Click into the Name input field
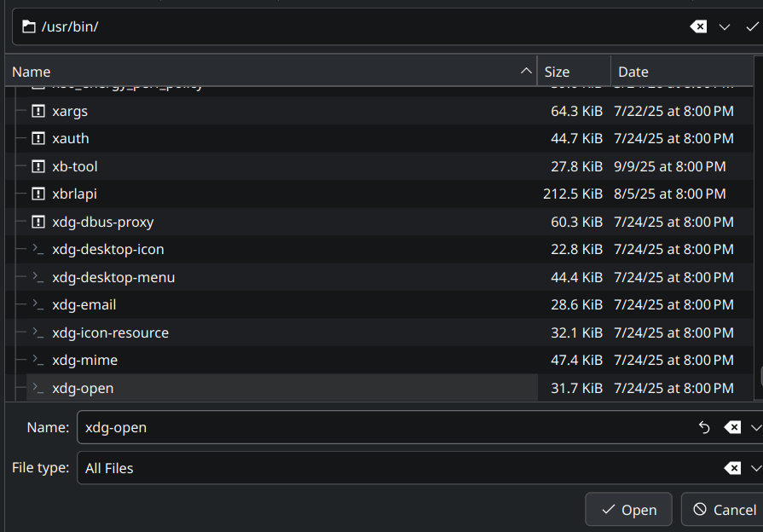This screenshot has height=532, width=763. tap(384, 427)
